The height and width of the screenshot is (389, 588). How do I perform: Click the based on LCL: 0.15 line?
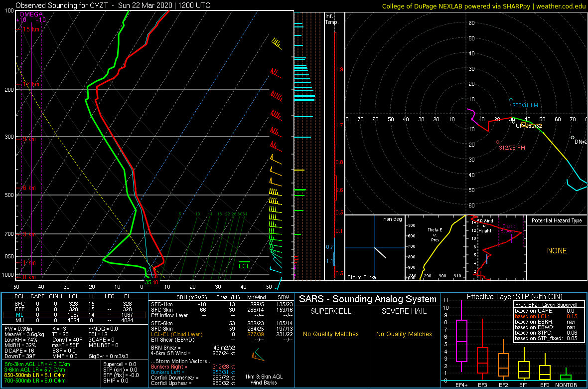[547, 316]
